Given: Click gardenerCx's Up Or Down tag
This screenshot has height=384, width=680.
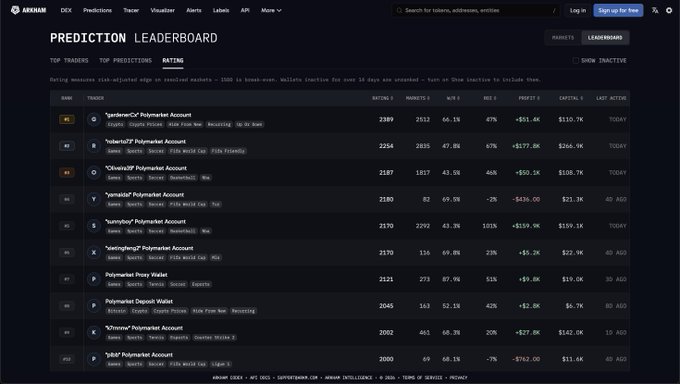Looking at the screenshot, I should click(x=249, y=125).
